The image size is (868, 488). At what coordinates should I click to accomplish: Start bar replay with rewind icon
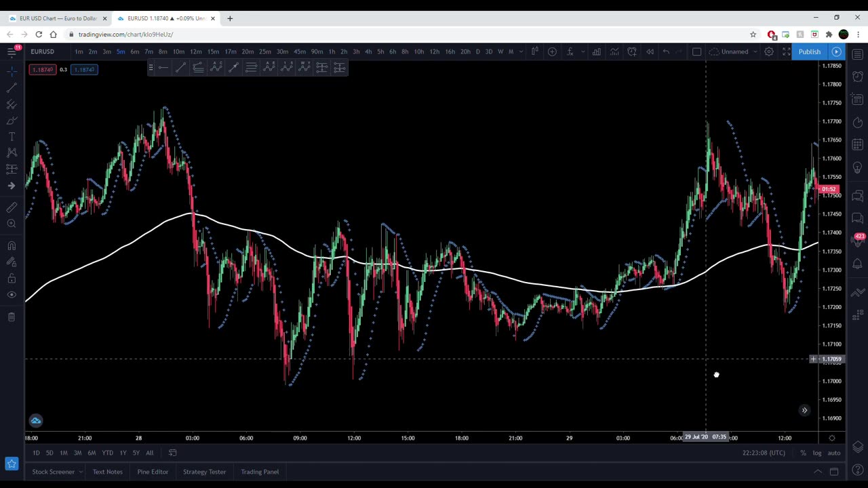tap(650, 52)
